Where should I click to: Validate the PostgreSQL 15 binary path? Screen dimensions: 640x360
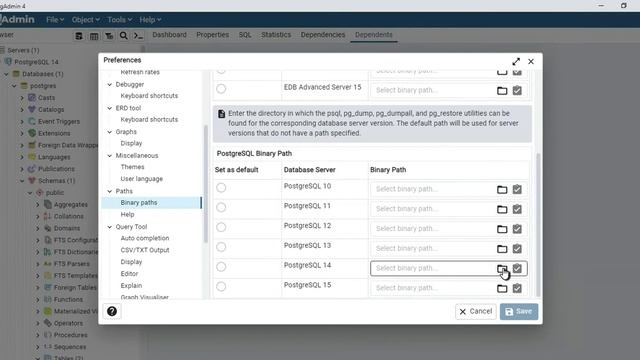[517, 288]
